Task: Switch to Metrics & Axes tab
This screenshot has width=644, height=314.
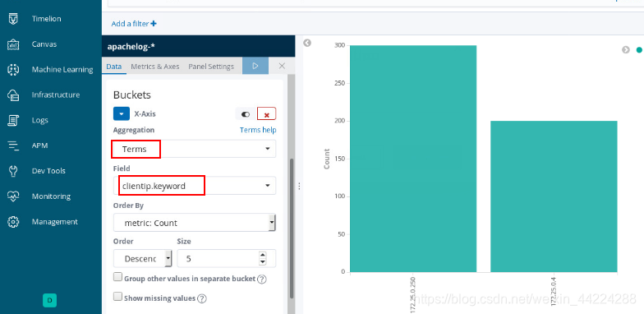Action: tap(154, 66)
